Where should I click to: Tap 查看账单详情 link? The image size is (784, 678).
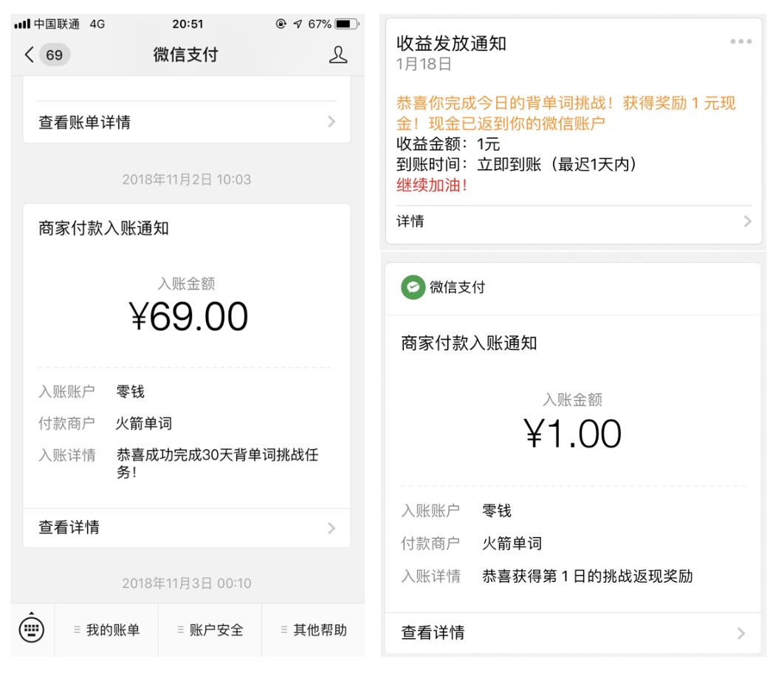(x=85, y=122)
